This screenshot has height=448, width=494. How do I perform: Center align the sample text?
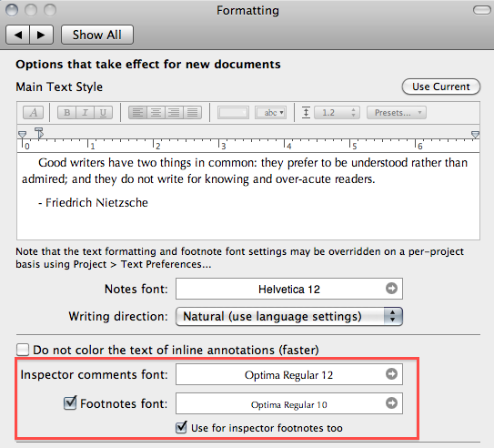coord(156,113)
